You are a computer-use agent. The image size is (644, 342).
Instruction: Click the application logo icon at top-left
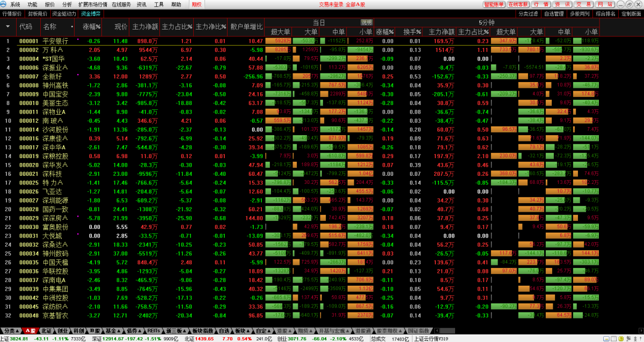click(x=5, y=4)
